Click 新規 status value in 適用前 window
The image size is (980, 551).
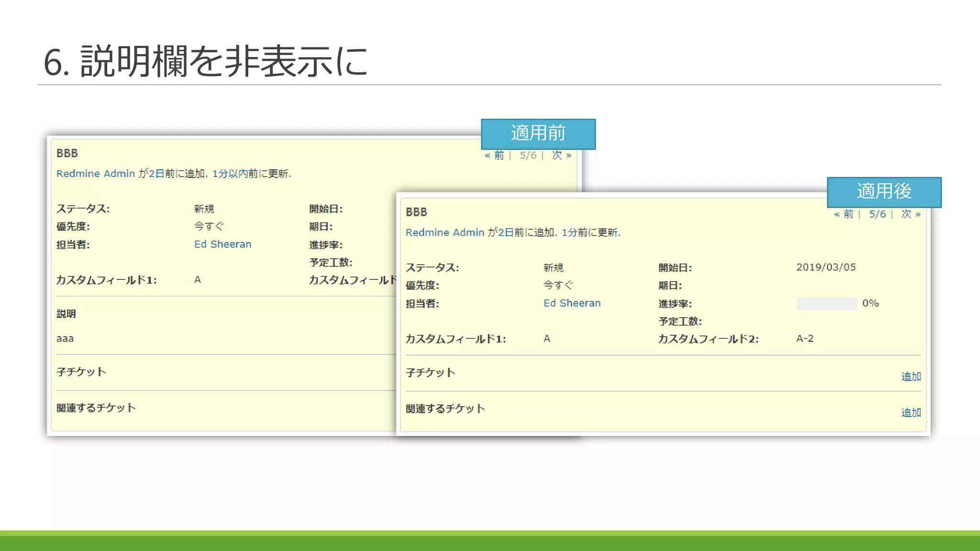[x=204, y=209]
